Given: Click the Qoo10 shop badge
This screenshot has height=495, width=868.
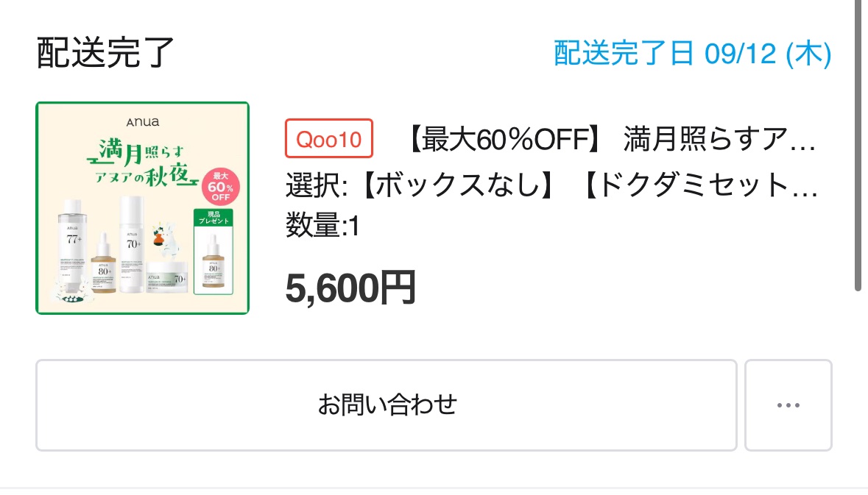Looking at the screenshot, I should coord(328,139).
